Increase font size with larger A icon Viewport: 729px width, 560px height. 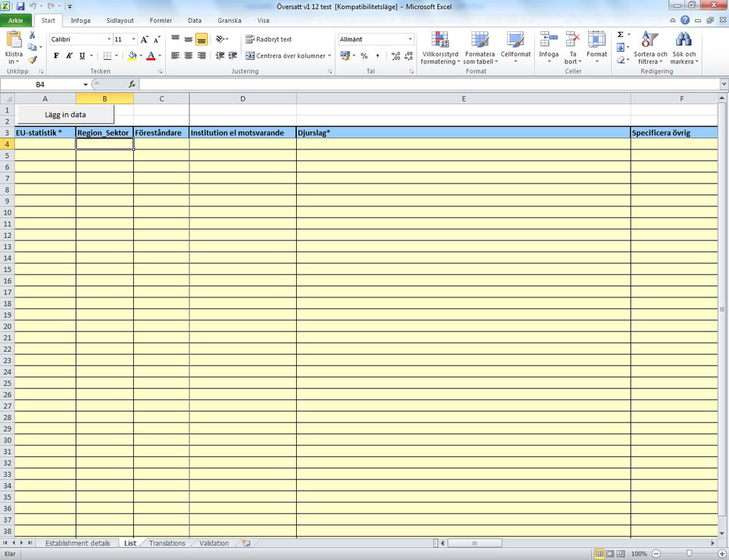(x=144, y=40)
